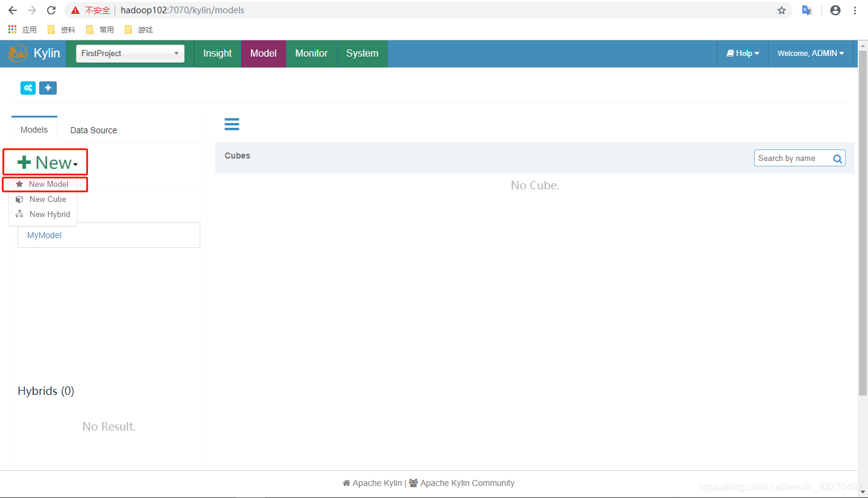868x498 pixels.
Task: Expand the Help dropdown menu
Action: tap(743, 53)
